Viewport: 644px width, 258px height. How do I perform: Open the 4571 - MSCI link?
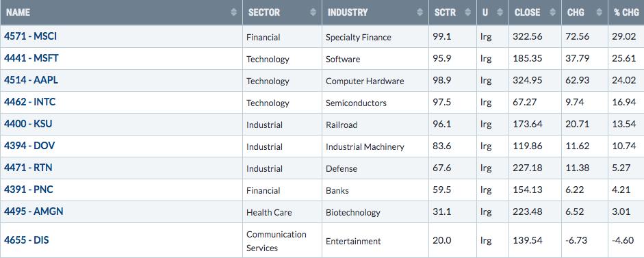30,36
